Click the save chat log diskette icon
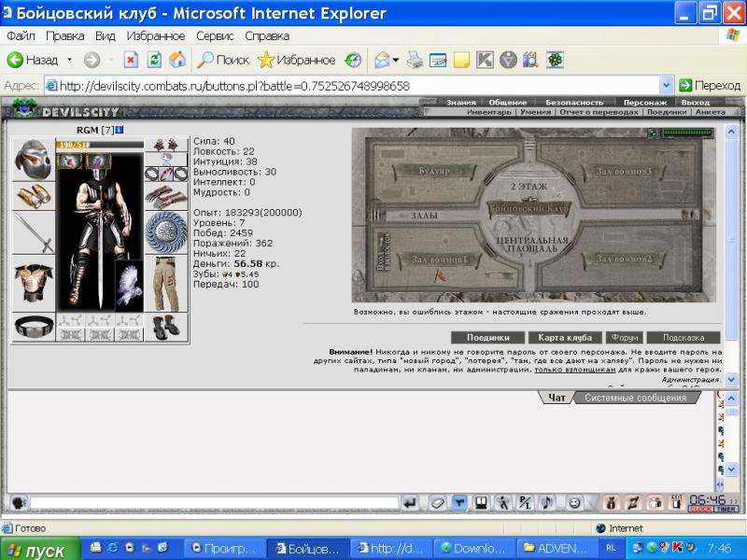The image size is (747, 560). click(x=481, y=502)
